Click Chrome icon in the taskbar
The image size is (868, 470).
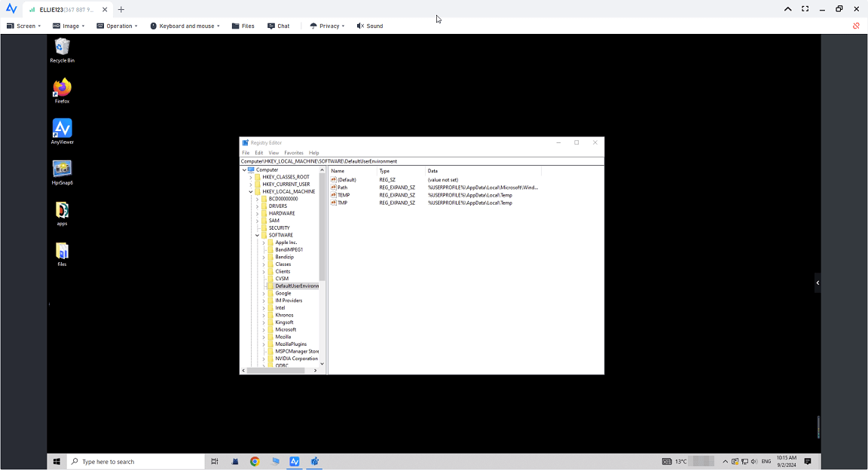tap(255, 462)
